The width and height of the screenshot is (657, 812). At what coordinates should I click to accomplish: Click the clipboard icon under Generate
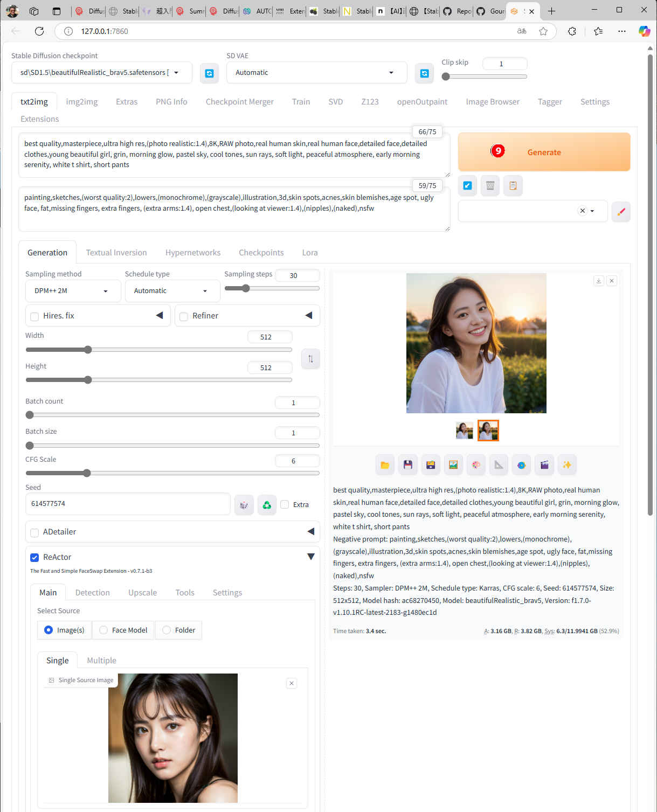tap(513, 185)
